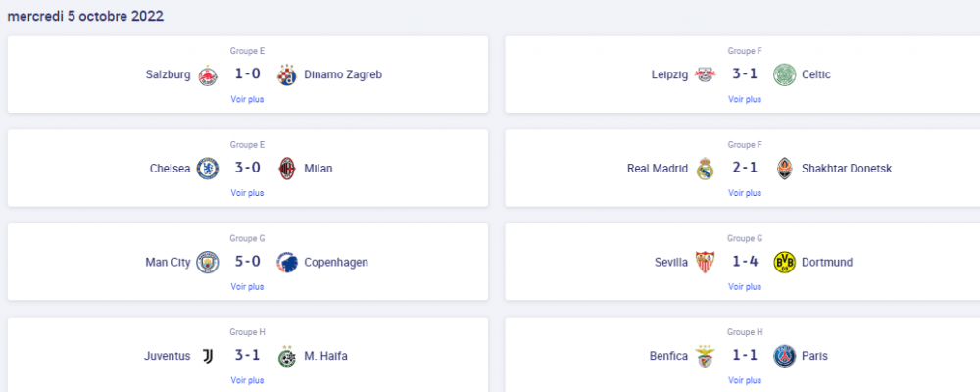Click the Paris Saint-Germain crest
This screenshot has height=392, width=980.
pyautogui.click(x=784, y=357)
